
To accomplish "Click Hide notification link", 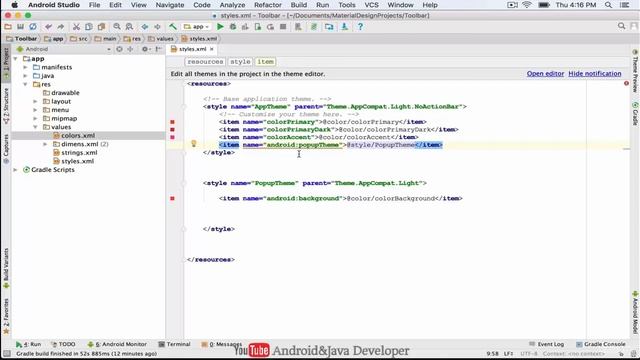I will [x=595, y=74].
